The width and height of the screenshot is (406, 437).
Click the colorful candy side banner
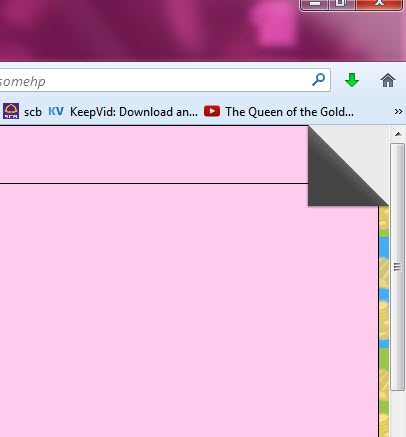[384, 321]
